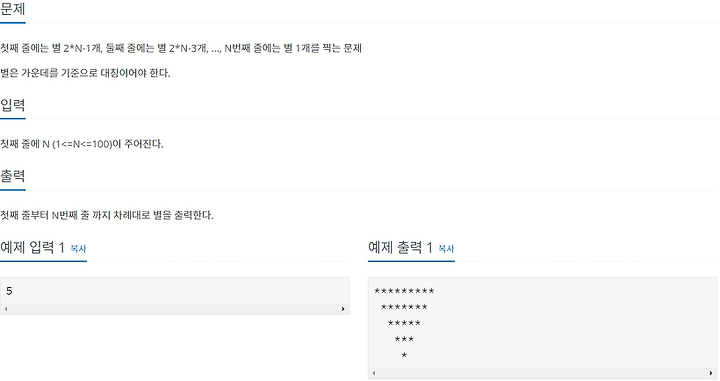Click the input constraint text 1<=N<=100
Viewport: 720px width, 381px height.
(82, 144)
